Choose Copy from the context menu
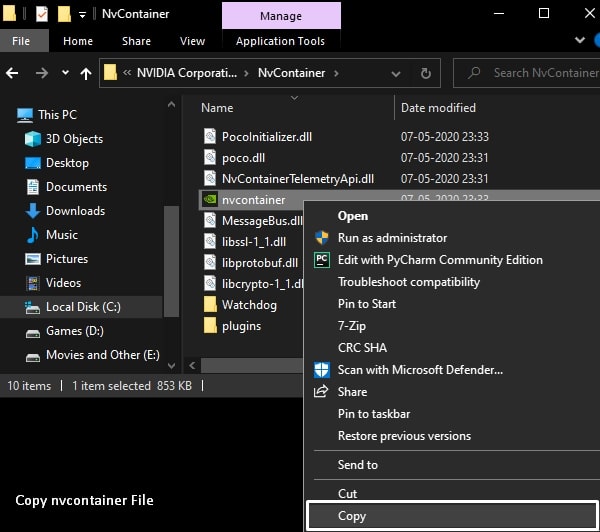This screenshot has height=532, width=600. point(452,516)
